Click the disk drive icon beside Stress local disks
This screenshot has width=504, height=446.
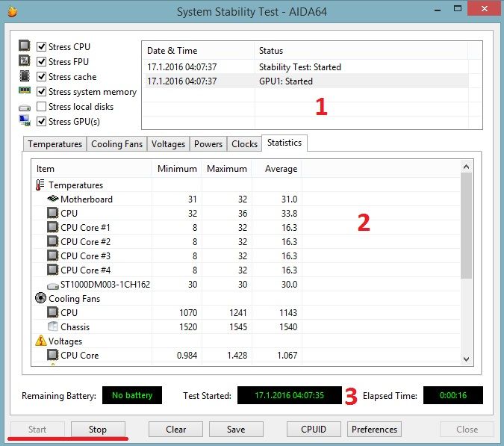pyautogui.click(x=25, y=108)
